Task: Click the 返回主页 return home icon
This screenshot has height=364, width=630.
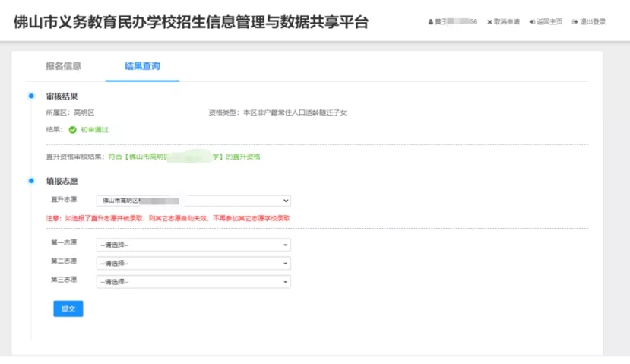Action: point(532,22)
